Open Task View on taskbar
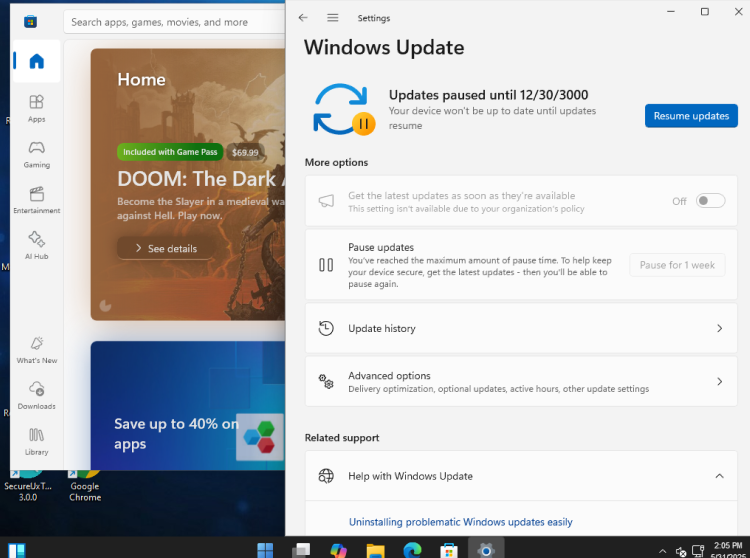 (x=302, y=550)
